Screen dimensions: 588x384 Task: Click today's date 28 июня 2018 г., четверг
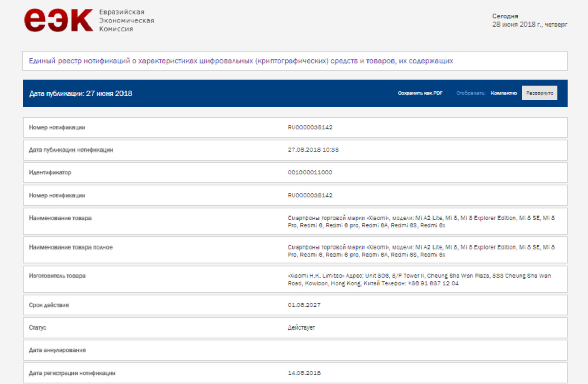[x=529, y=24]
